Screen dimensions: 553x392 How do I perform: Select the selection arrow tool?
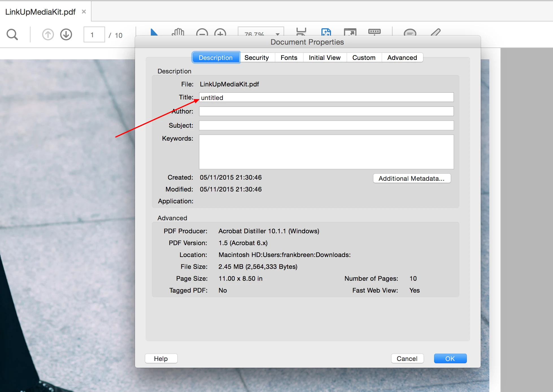point(154,32)
